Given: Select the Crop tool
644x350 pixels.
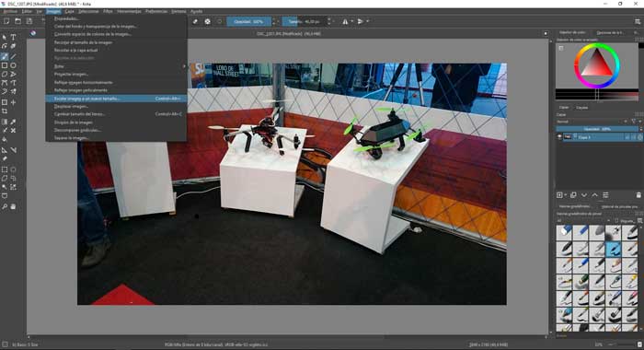Looking at the screenshot, I should (5, 111).
